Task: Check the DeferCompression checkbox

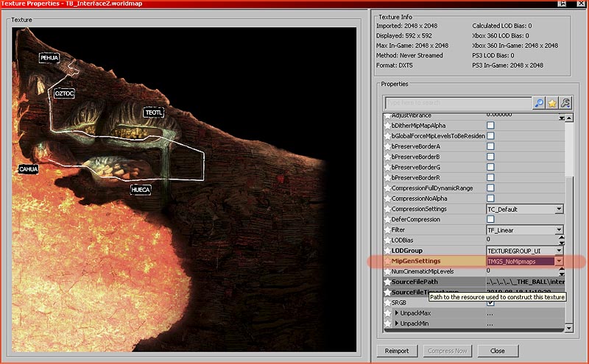Action: (490, 219)
